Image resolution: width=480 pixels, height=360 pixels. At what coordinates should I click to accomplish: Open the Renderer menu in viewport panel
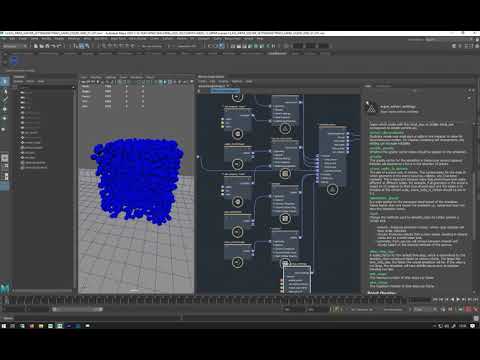coord(136,77)
